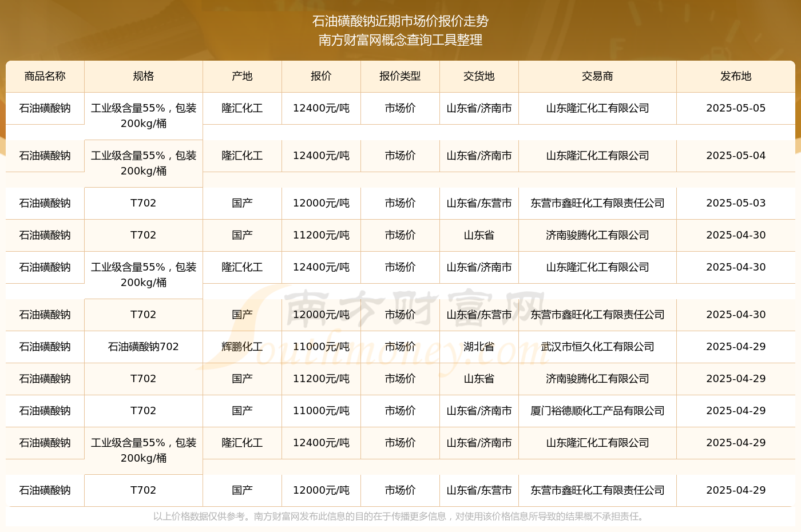This screenshot has height=532, width=801.
Task: Click the delivery place 湖北省
Action: tap(479, 347)
